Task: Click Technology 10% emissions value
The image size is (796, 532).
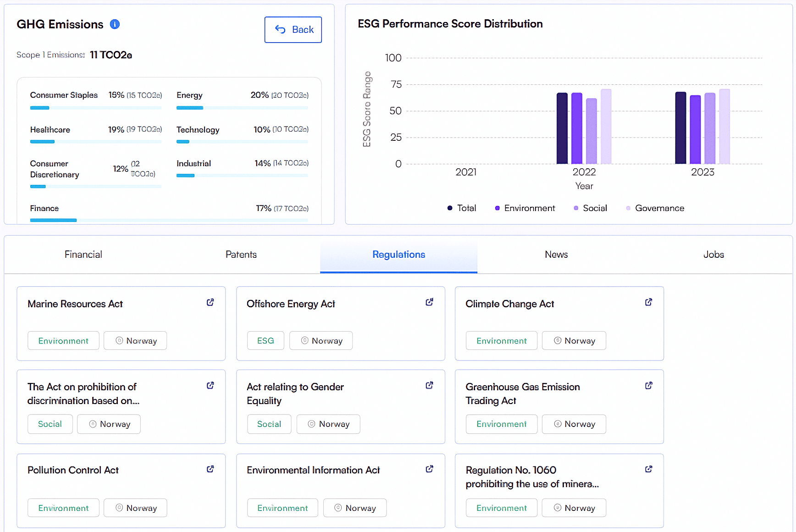Action: 281,130
